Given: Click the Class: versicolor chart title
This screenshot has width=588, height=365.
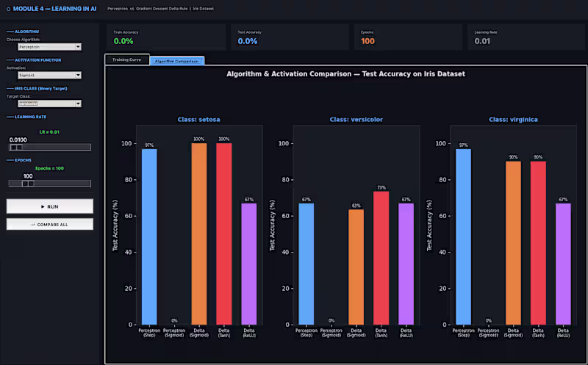Looking at the screenshot, I should point(356,120).
